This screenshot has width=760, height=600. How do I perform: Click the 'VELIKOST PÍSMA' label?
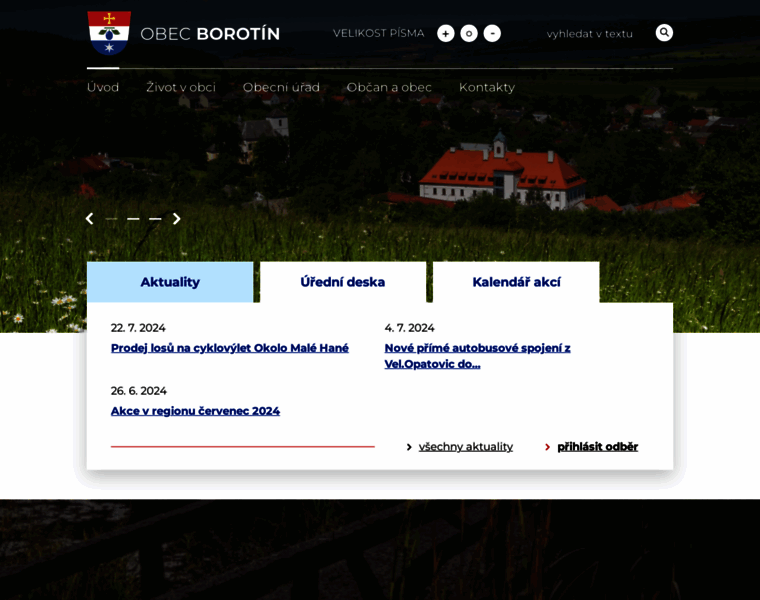tap(379, 33)
